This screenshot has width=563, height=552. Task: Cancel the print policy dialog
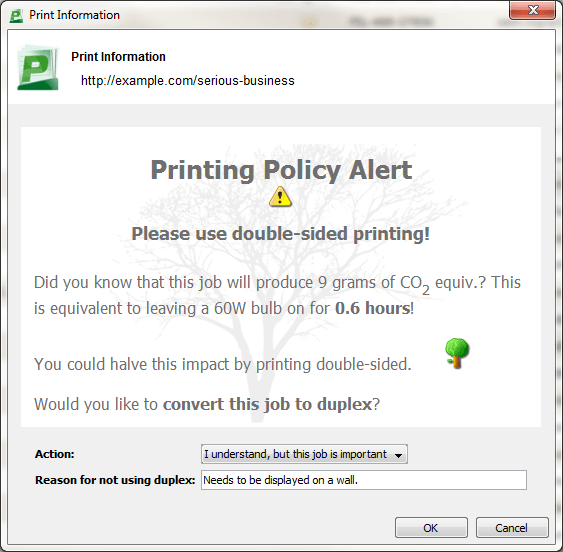512,528
